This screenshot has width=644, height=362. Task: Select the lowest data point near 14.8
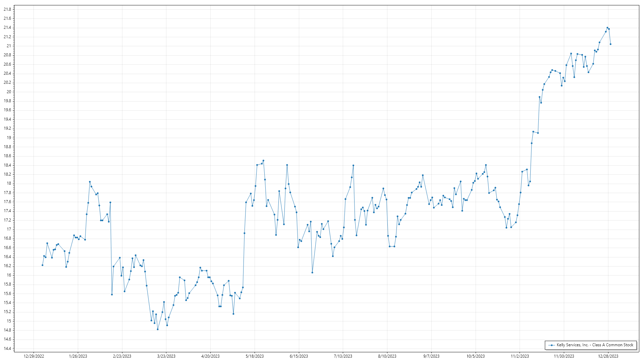[158, 329]
